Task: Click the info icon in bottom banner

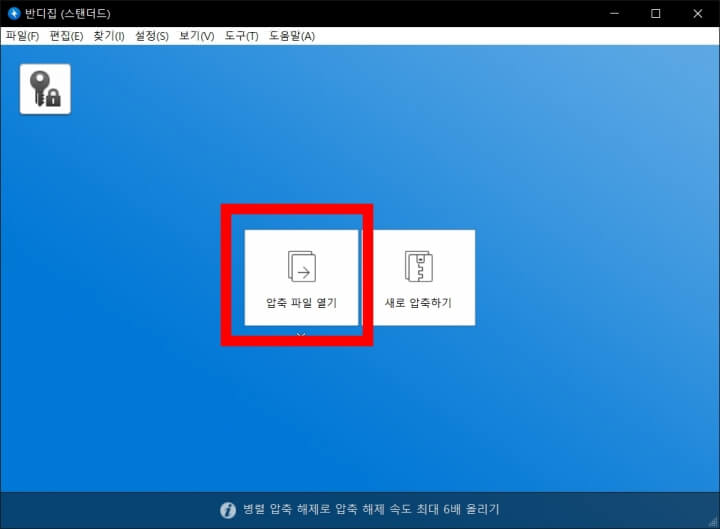Action: (x=228, y=510)
